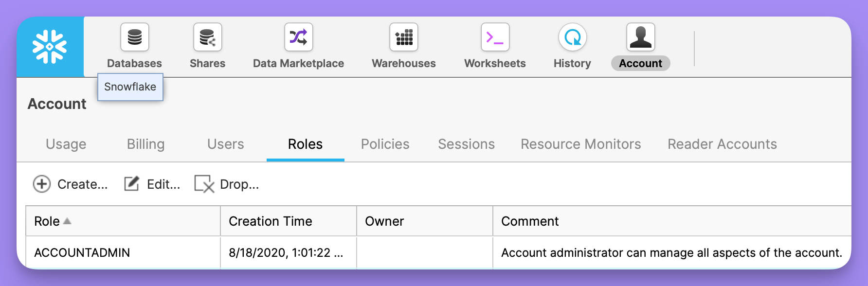The height and width of the screenshot is (286, 868).
Task: Open the Resource Monitors tab
Action: click(x=581, y=144)
